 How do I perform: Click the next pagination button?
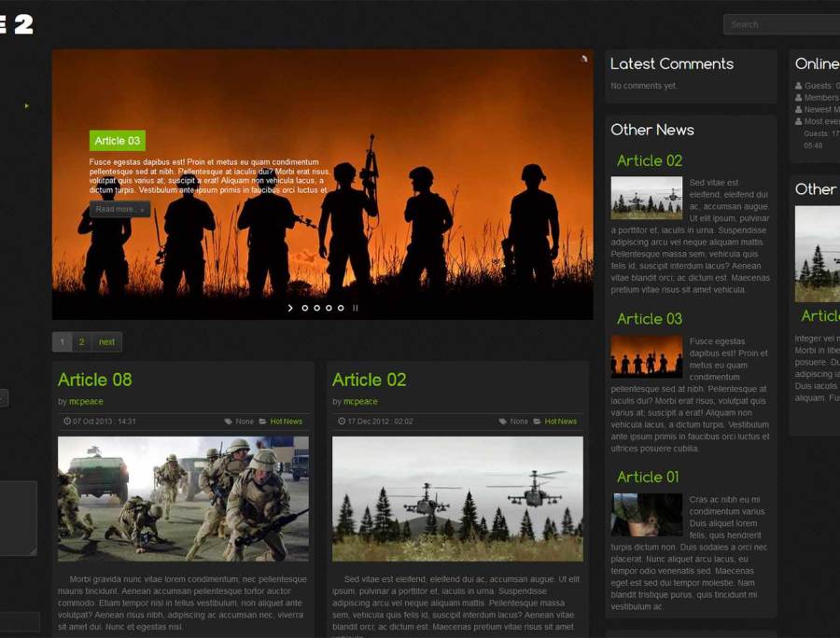click(x=106, y=341)
